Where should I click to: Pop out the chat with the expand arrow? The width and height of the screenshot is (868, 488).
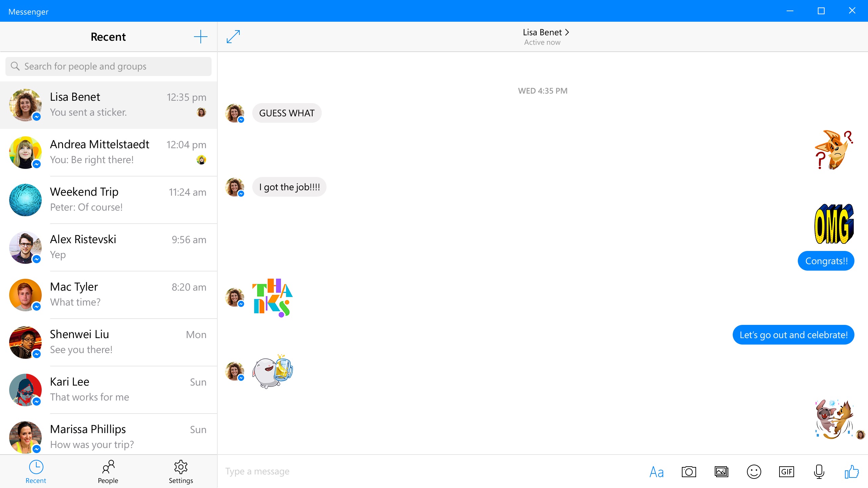(x=233, y=36)
